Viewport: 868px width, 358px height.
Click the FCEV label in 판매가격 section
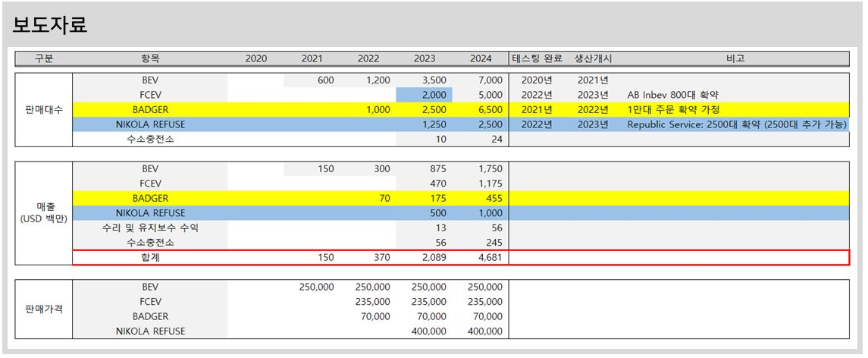(150, 302)
